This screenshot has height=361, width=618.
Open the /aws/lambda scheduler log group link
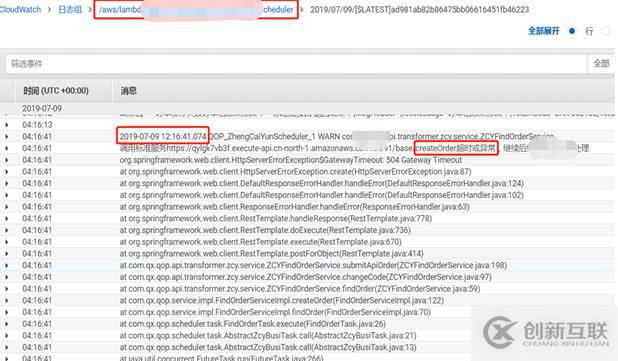[196, 9]
